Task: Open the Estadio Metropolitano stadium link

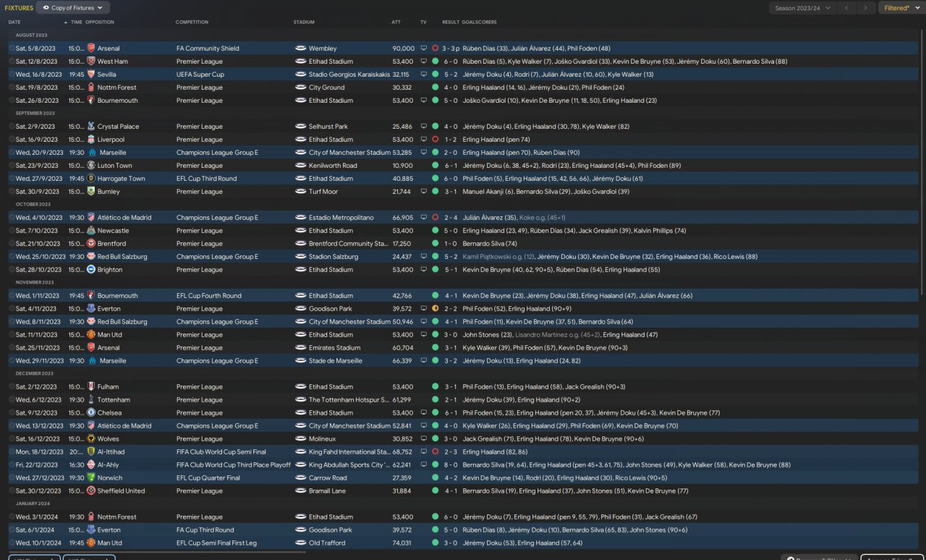Action: click(341, 218)
